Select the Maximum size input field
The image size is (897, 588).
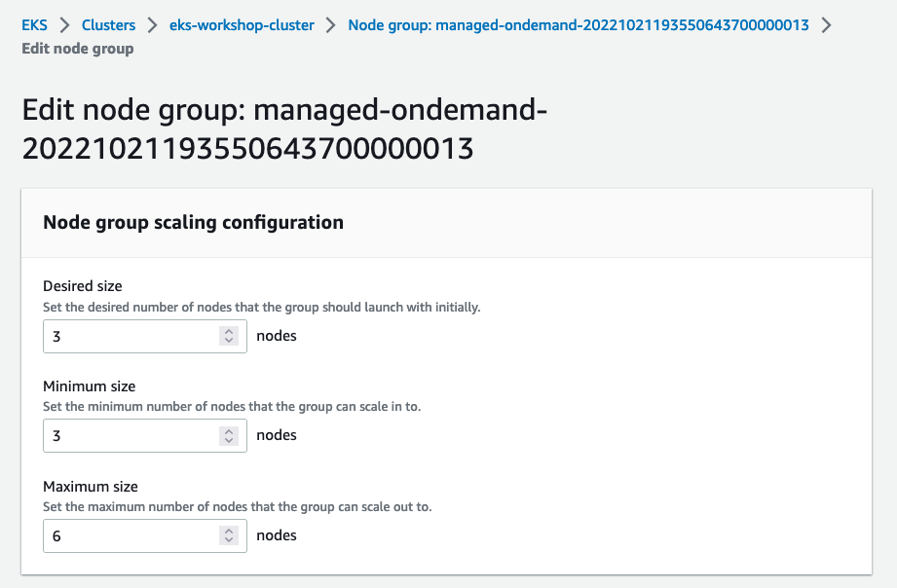pos(127,535)
